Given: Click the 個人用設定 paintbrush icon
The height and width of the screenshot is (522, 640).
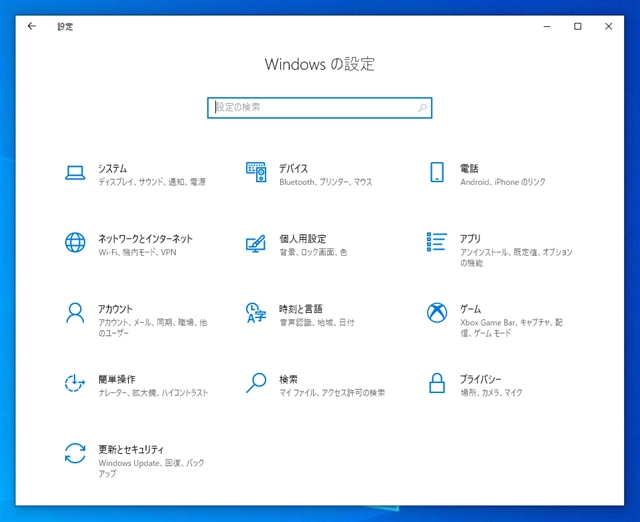Looking at the screenshot, I should click(x=256, y=243).
